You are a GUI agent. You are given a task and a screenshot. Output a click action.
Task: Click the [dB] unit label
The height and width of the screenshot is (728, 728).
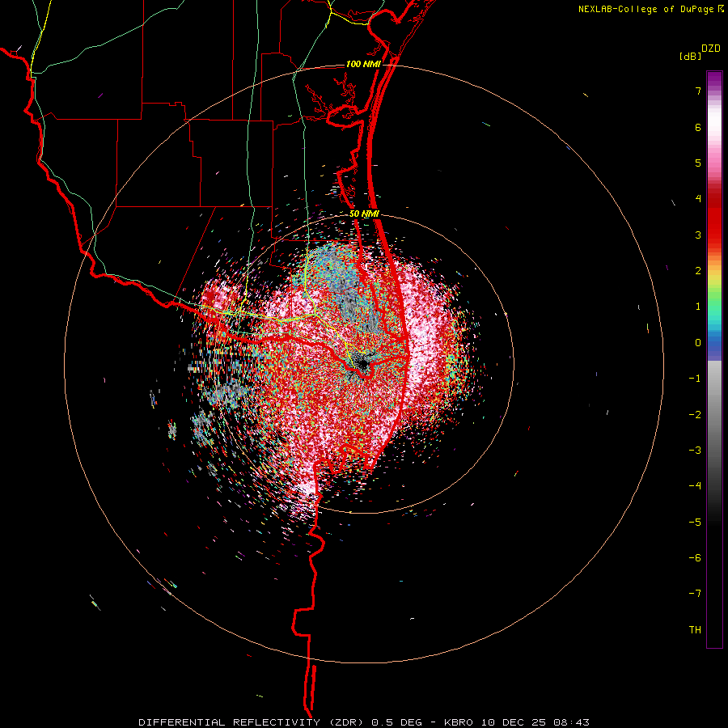click(x=691, y=56)
